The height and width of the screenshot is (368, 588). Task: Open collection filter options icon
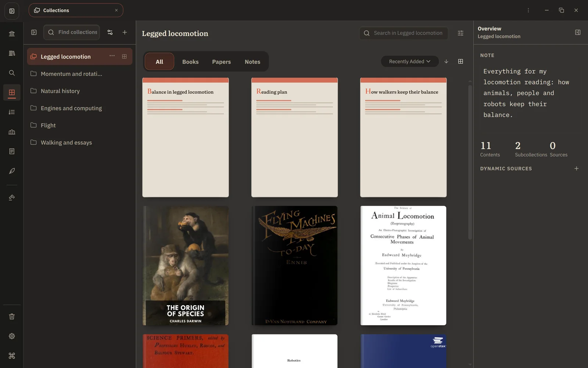(x=110, y=32)
